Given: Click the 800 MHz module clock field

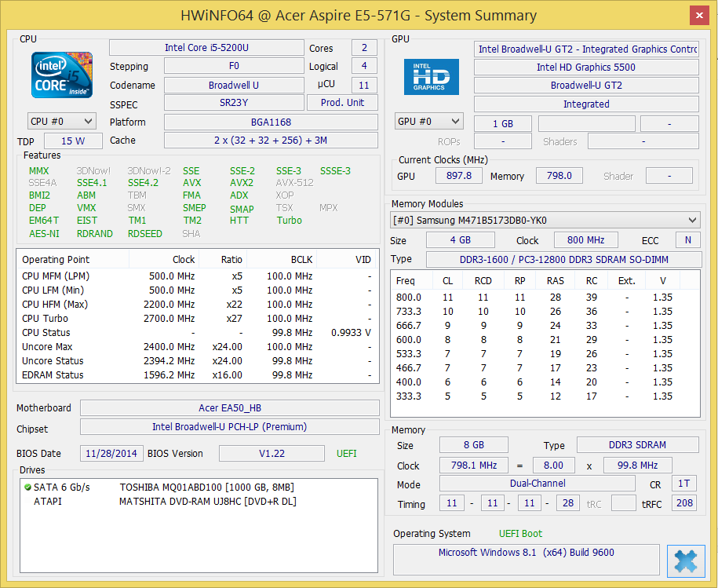Looking at the screenshot, I should pos(585,240).
